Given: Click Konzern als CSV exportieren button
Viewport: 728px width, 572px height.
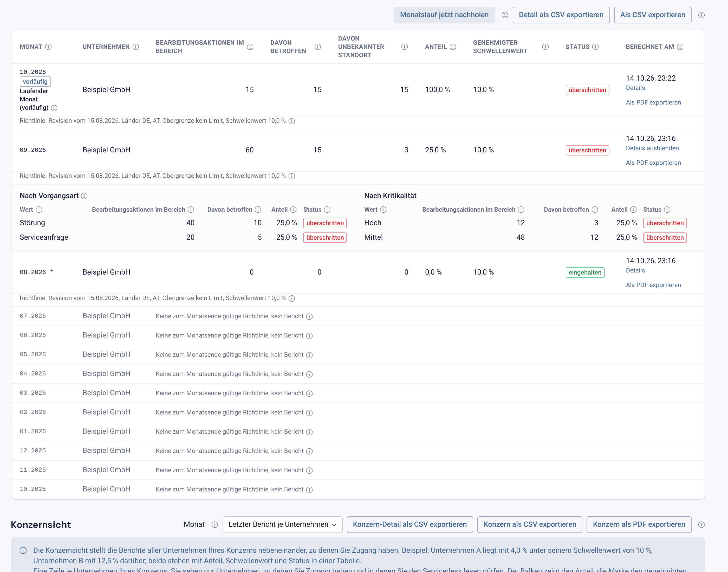Looking at the screenshot, I should click(x=529, y=524).
